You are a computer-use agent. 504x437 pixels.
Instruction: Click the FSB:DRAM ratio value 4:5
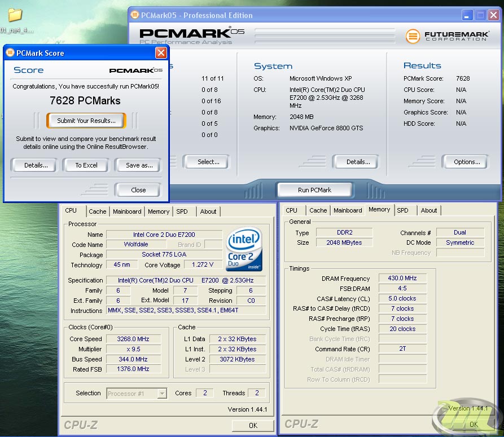tap(402, 288)
